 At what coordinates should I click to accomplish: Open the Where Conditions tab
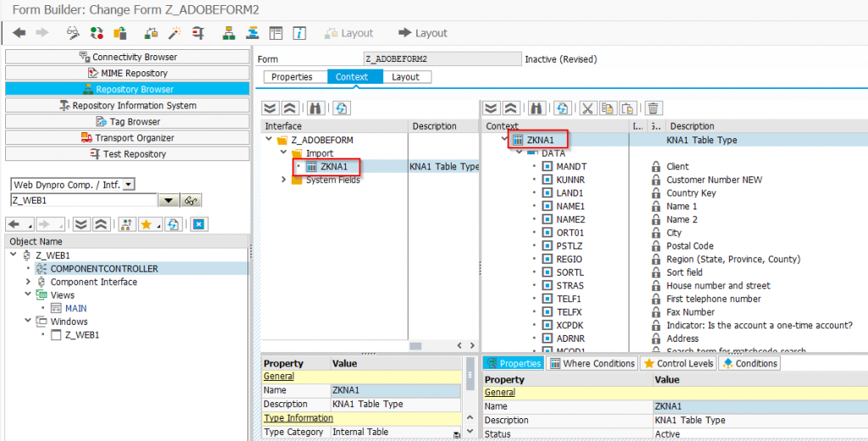coord(592,364)
